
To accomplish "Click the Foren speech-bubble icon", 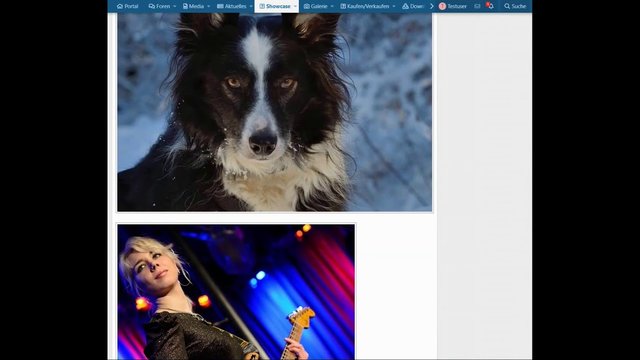I will pos(151,6).
